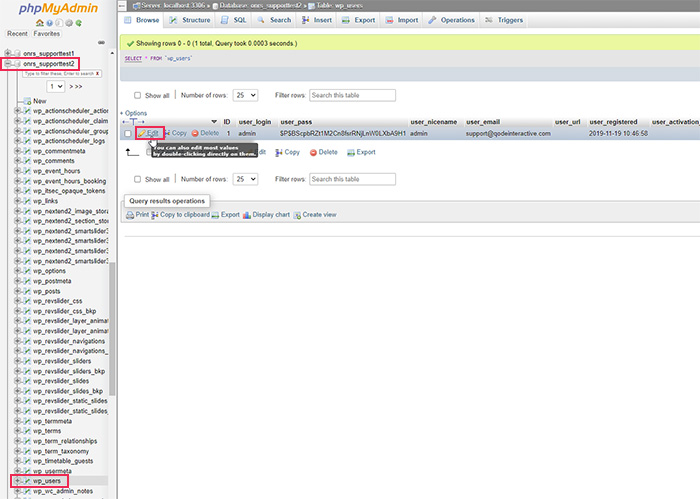Click the SELECT keyword in query

click(x=133, y=58)
